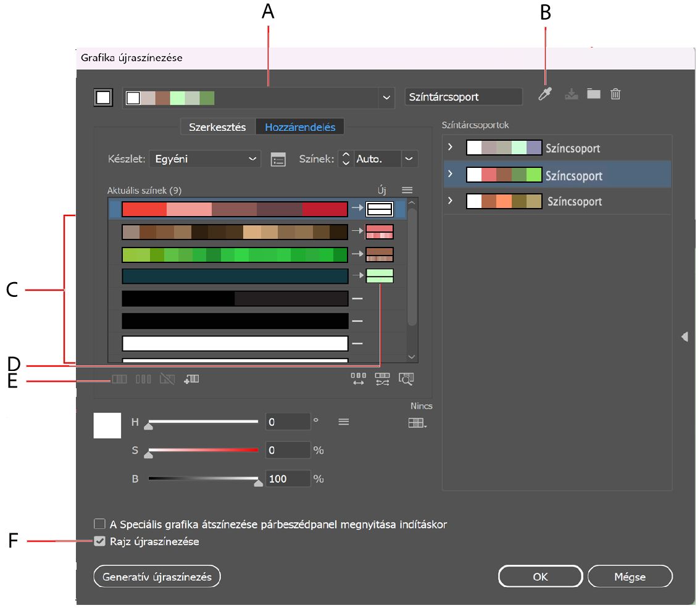Viewport: 700px width, 608px height.
Task: Click the S value input field
Action: click(x=288, y=450)
